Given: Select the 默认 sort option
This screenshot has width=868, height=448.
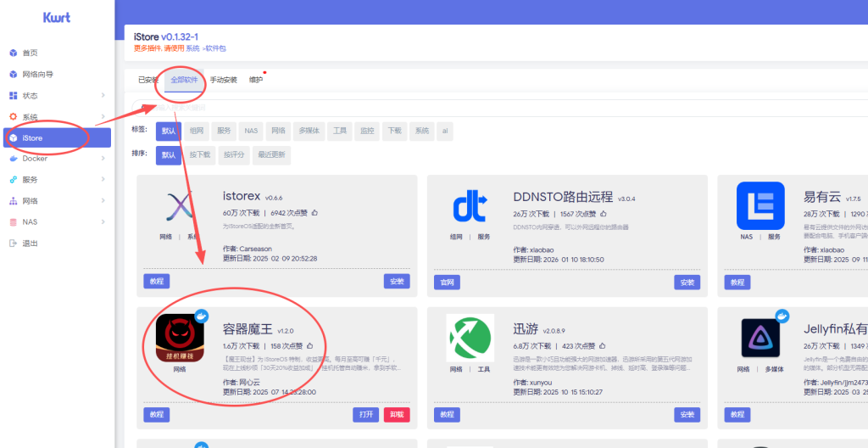Looking at the screenshot, I should (169, 155).
